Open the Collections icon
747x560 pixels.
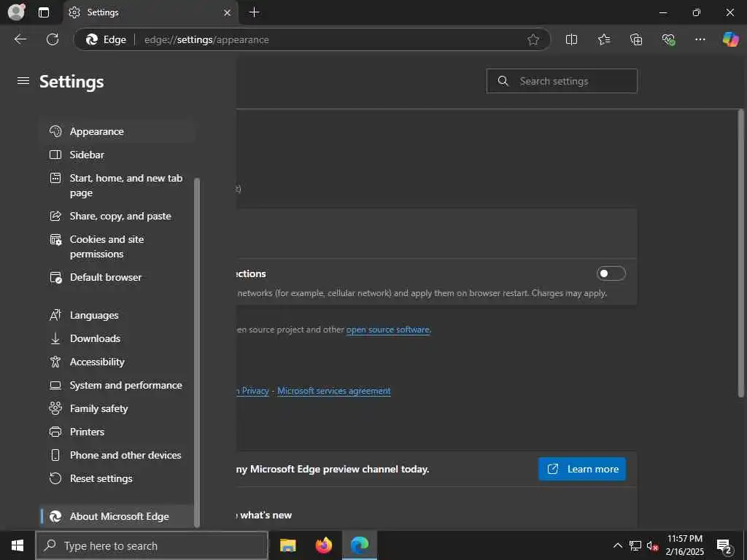[636, 39]
